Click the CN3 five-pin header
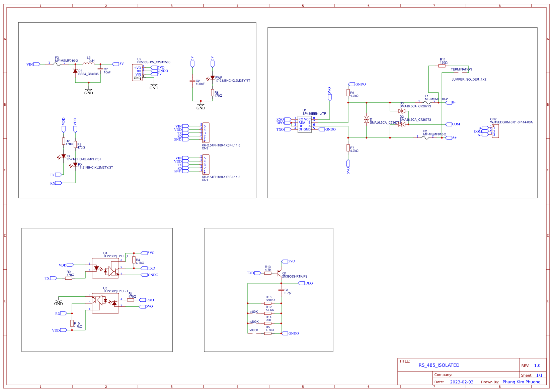The width and height of the screenshot is (553, 392). click(206, 133)
